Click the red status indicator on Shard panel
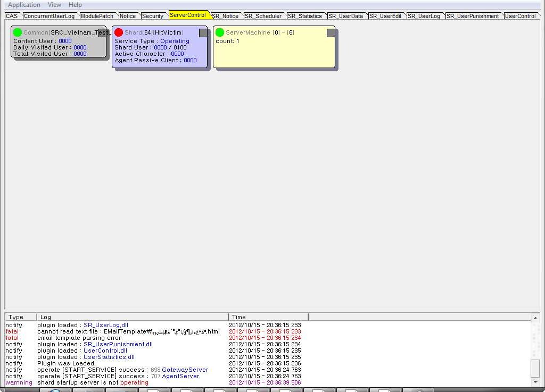The height and width of the screenshot is (392, 545). click(x=119, y=32)
